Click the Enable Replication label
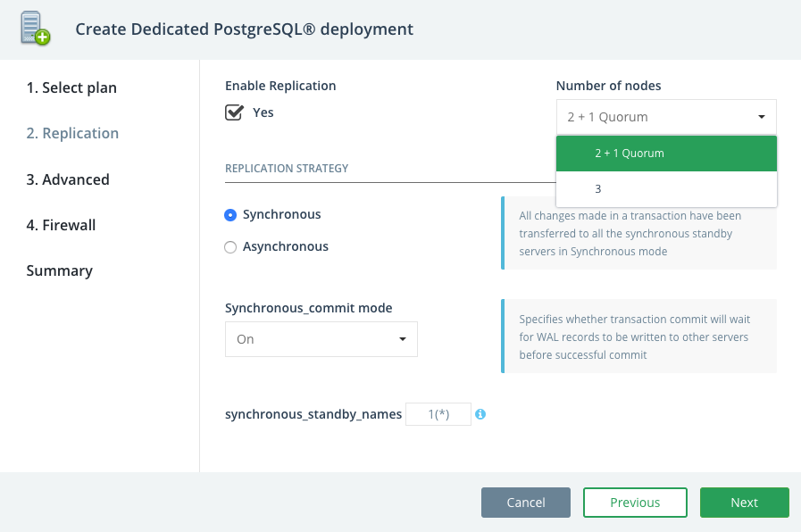 (280, 86)
